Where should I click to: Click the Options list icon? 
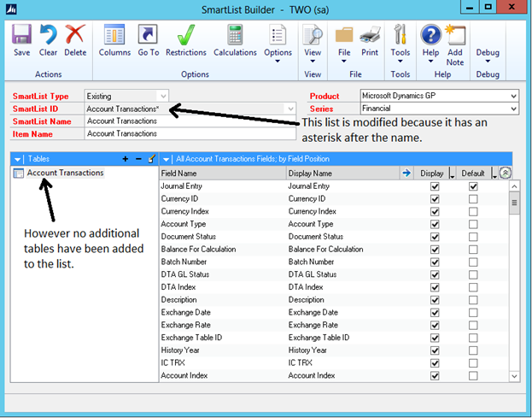point(278,34)
